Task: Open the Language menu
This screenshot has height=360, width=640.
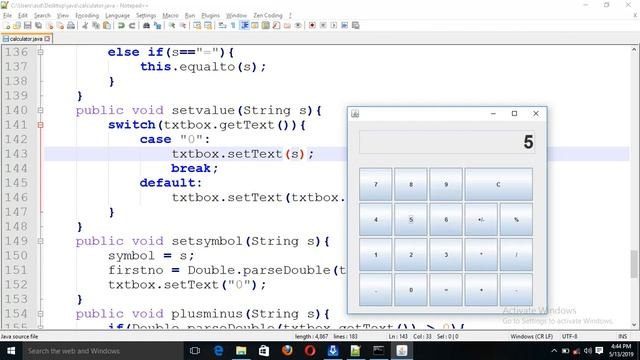Action: coord(117,16)
